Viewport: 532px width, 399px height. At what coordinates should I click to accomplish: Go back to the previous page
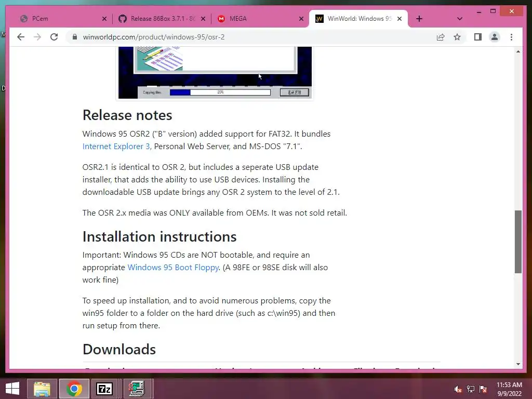(21, 37)
